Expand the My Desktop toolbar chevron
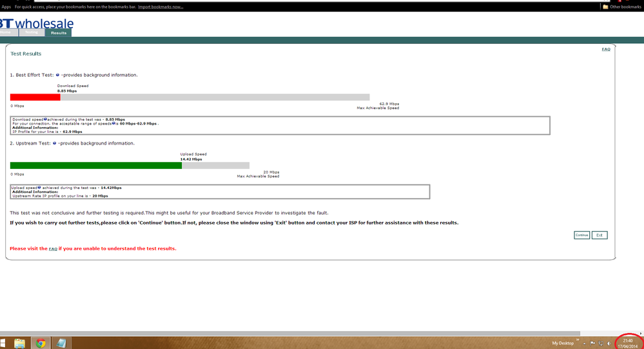Viewport: 644px width, 349px height. point(578,341)
